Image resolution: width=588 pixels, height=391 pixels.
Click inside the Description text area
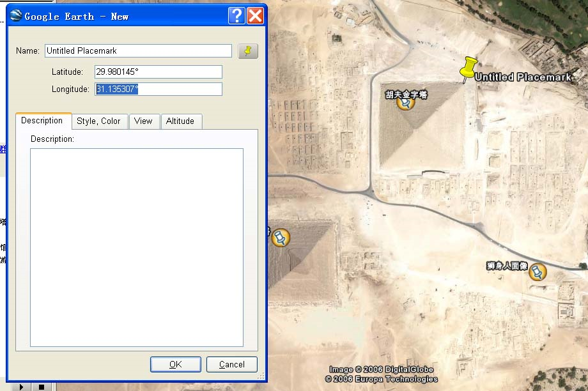(x=137, y=247)
